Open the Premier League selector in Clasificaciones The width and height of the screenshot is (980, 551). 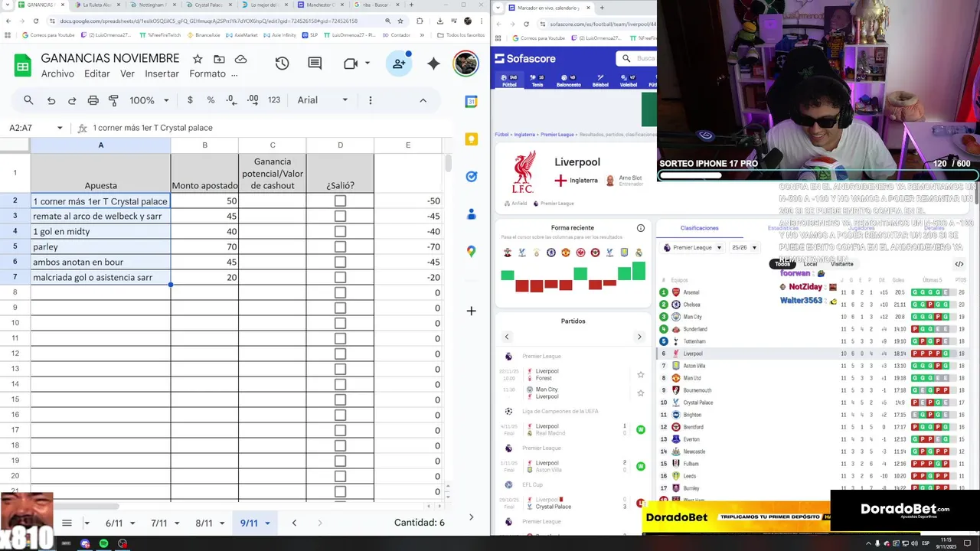692,248
